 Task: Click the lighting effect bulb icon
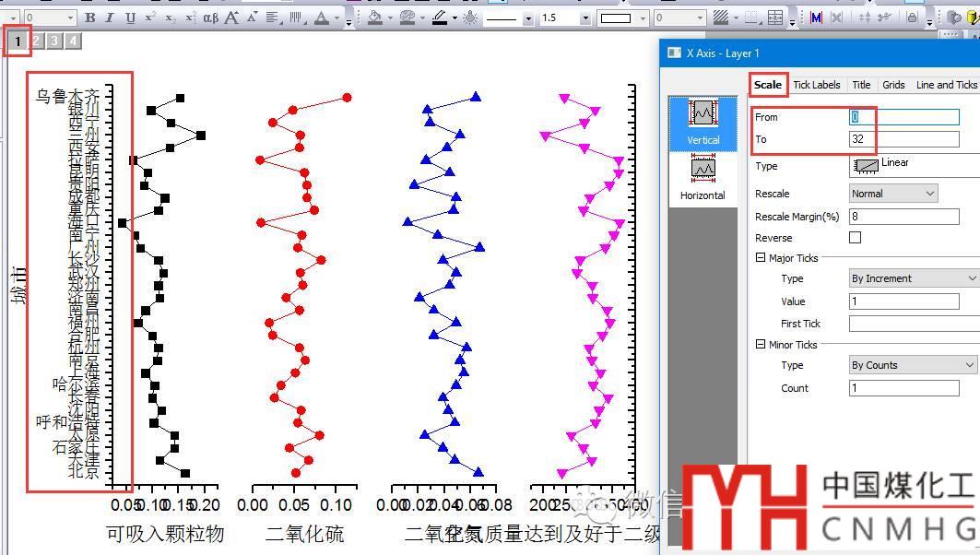click(470, 18)
